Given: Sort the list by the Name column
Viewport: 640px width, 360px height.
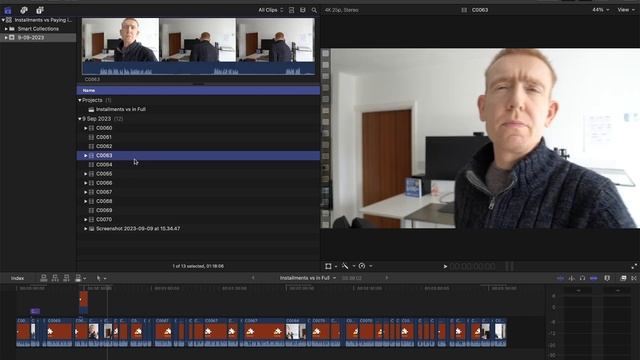Looking at the screenshot, I should coord(198,90).
